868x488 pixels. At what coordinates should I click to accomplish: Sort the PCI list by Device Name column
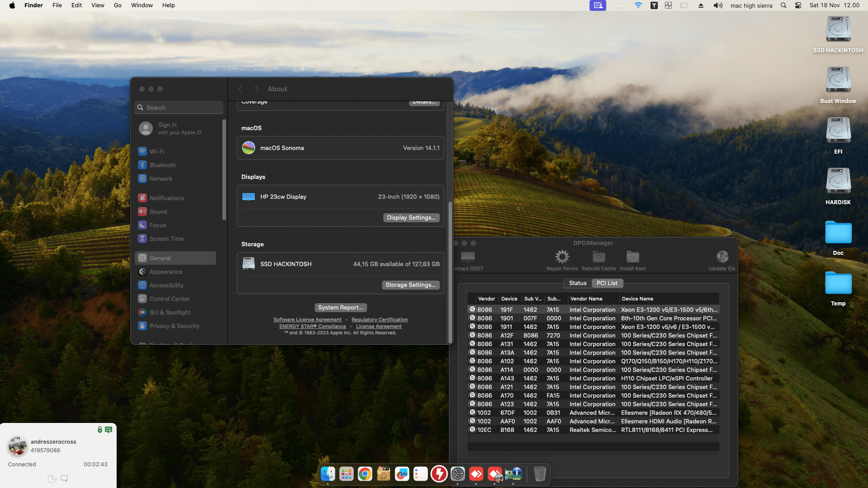point(669,299)
